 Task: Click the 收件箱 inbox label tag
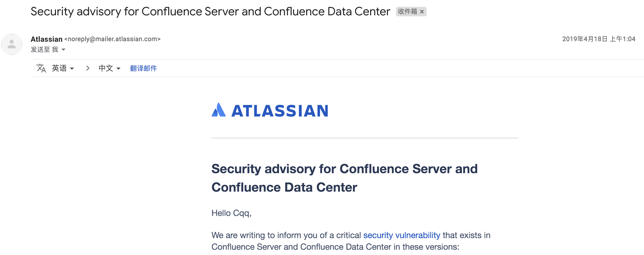(407, 12)
